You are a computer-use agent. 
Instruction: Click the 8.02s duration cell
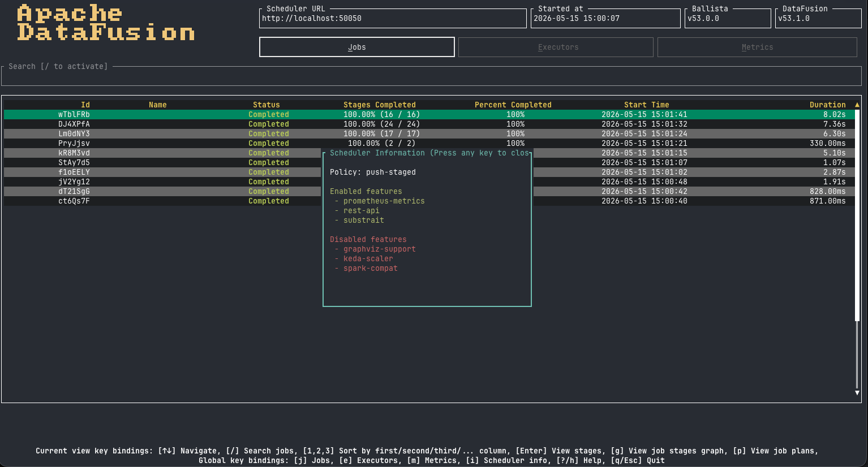click(x=835, y=114)
